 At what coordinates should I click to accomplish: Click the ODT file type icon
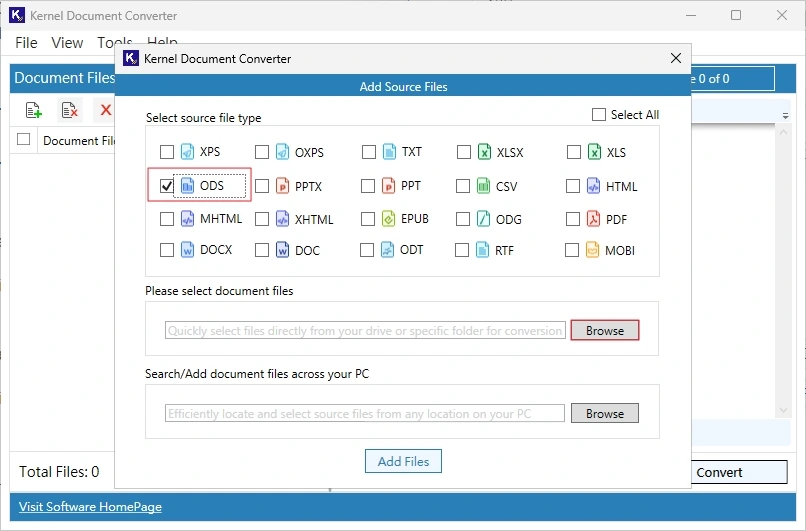pos(388,250)
